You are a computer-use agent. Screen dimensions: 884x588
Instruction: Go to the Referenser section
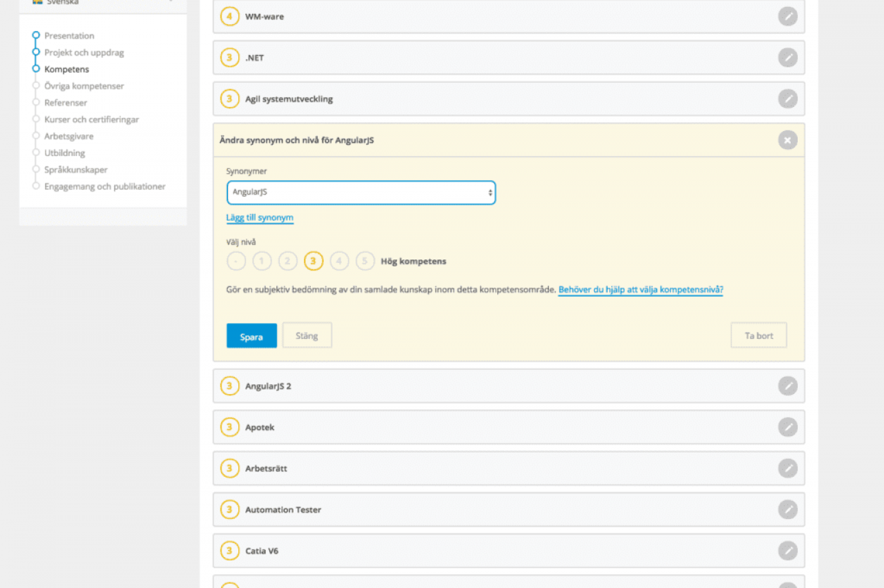66,103
